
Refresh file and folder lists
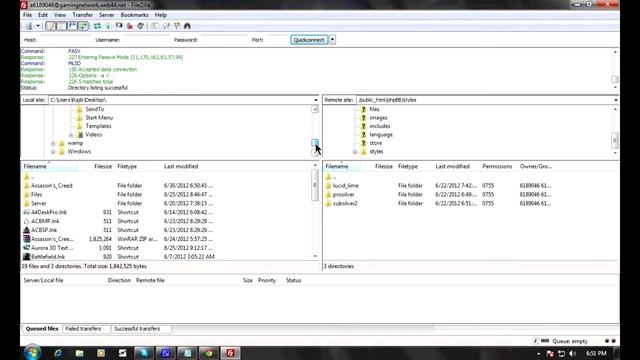[97, 26]
